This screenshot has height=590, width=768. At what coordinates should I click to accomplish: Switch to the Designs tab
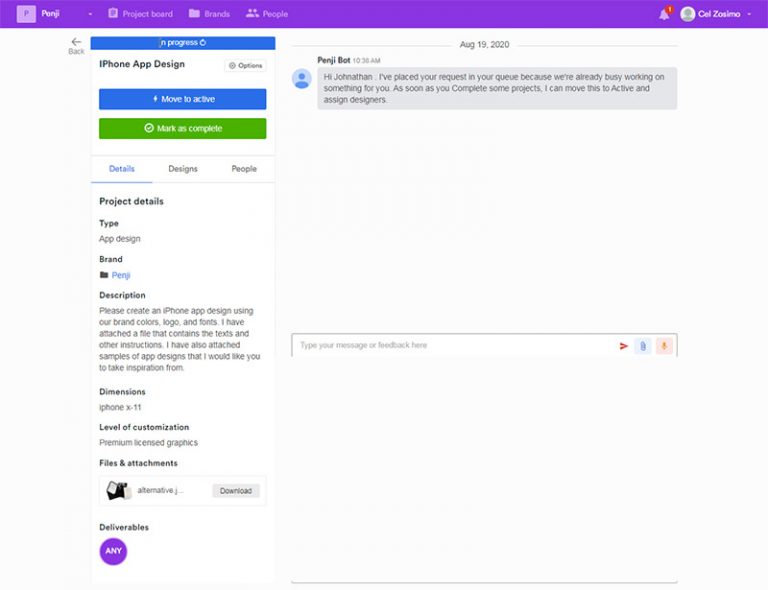pyautogui.click(x=183, y=169)
